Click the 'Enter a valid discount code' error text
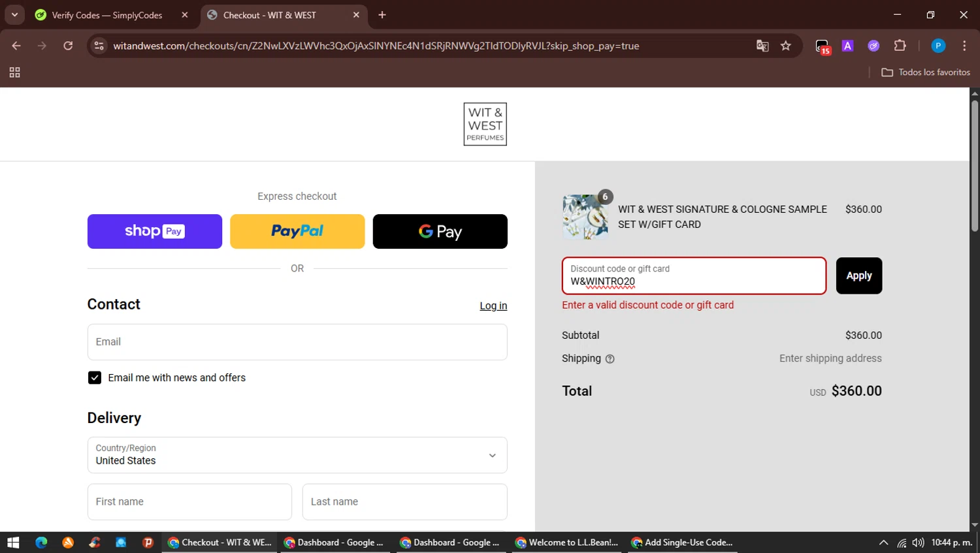Viewport: 980px width, 553px height. [648, 305]
